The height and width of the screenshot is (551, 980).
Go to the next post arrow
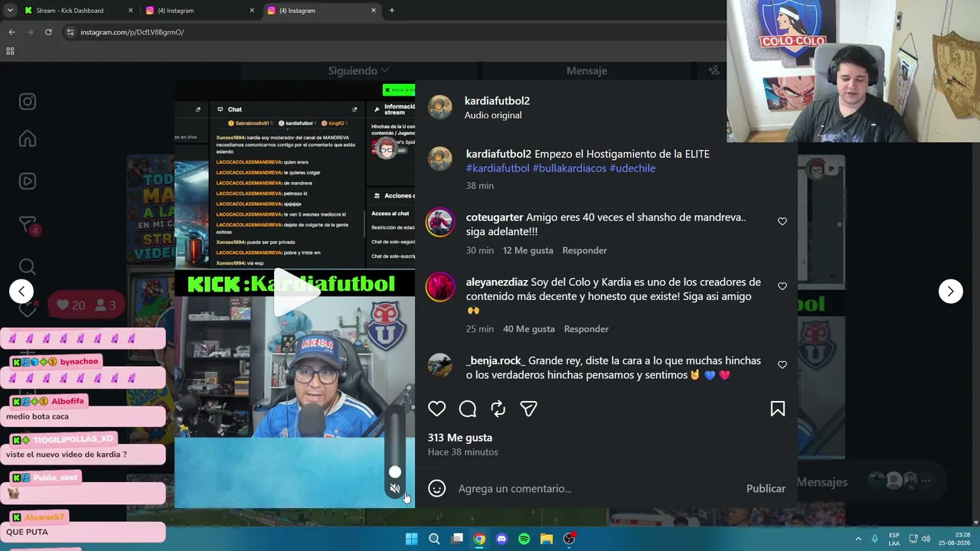(950, 291)
